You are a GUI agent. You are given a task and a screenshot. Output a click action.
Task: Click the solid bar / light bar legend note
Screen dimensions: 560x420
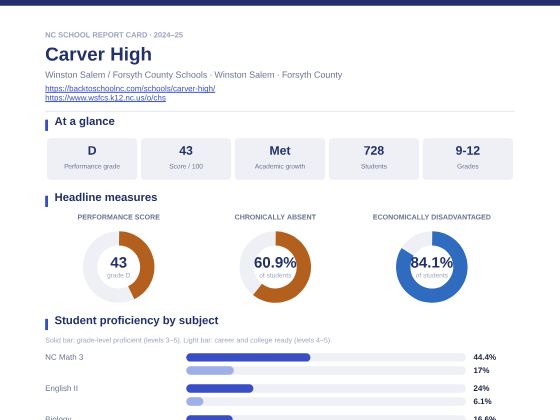[x=188, y=340]
